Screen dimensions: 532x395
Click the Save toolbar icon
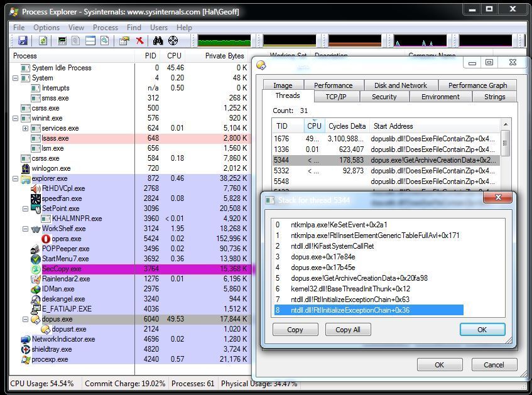[23, 41]
